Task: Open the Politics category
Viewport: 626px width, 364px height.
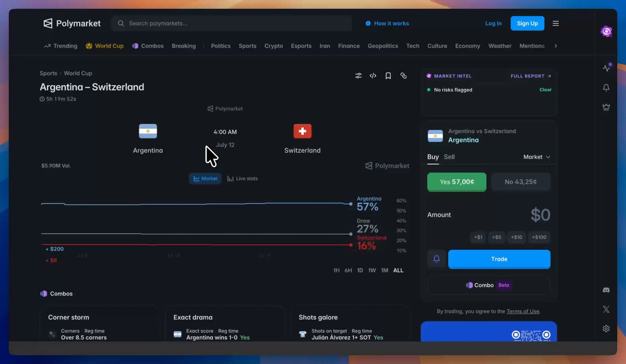Action: click(221, 46)
